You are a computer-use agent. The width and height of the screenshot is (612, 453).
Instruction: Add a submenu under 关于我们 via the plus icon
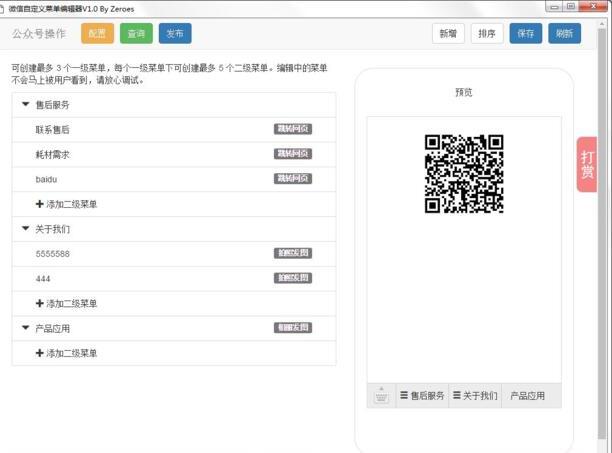tap(39, 304)
